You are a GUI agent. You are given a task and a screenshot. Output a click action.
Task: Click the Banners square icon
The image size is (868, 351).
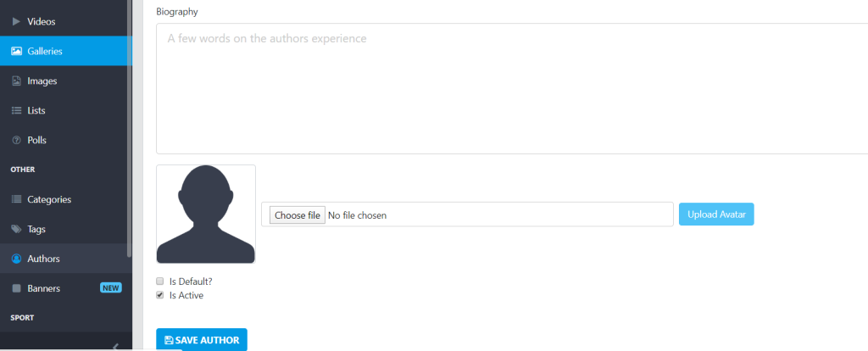(x=17, y=288)
